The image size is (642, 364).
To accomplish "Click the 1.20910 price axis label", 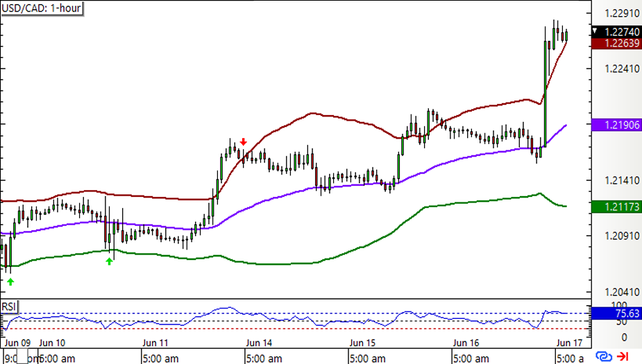I will click(x=622, y=236).
